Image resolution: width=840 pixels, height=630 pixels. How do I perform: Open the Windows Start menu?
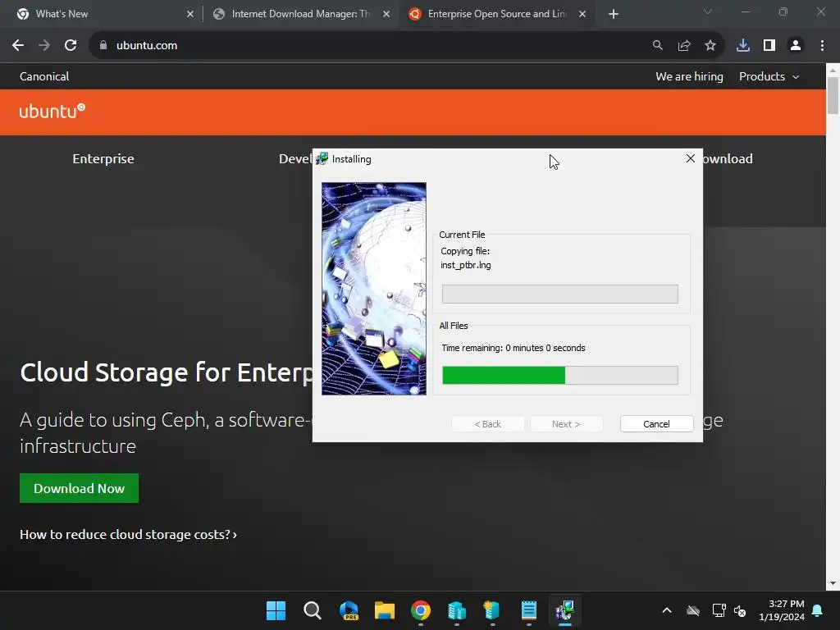coord(276,610)
